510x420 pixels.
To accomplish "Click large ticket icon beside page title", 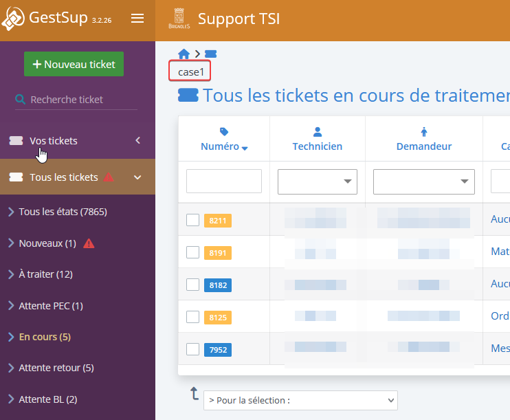I will [188, 96].
